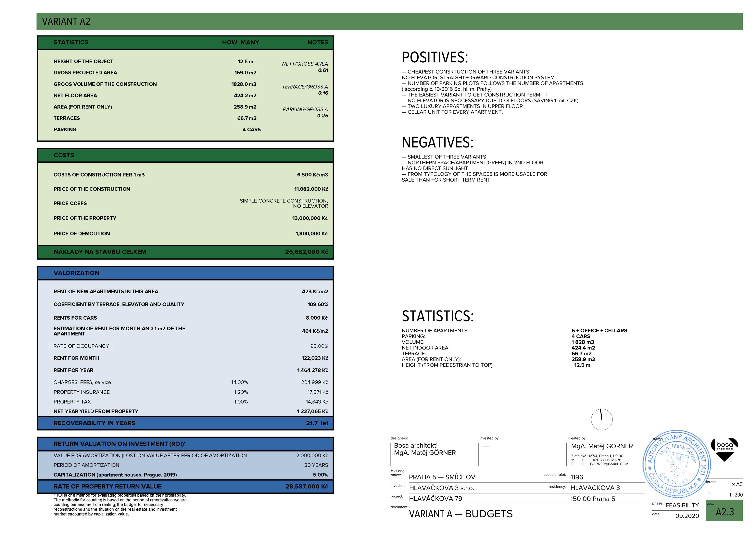Select the 21.7 let value
This screenshot has width=756, height=534.
(x=317, y=423)
